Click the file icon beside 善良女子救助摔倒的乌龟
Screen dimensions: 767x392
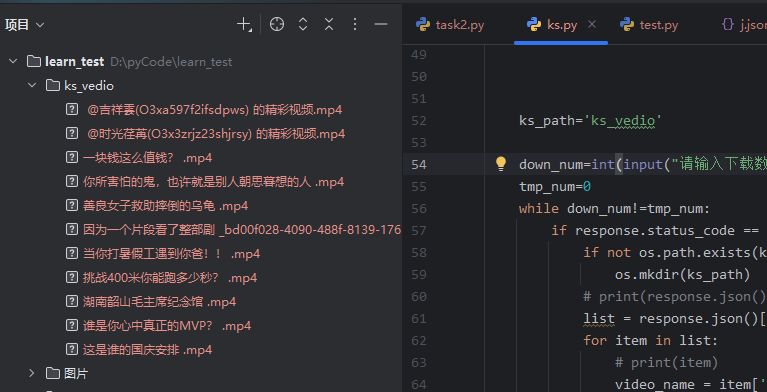pos(72,206)
